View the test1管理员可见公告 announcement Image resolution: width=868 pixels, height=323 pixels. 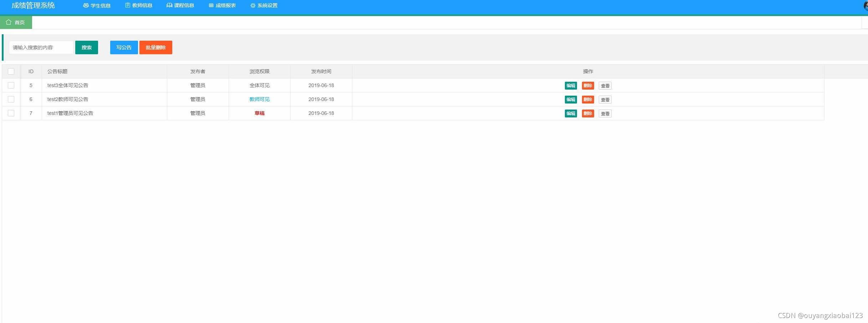tap(605, 113)
